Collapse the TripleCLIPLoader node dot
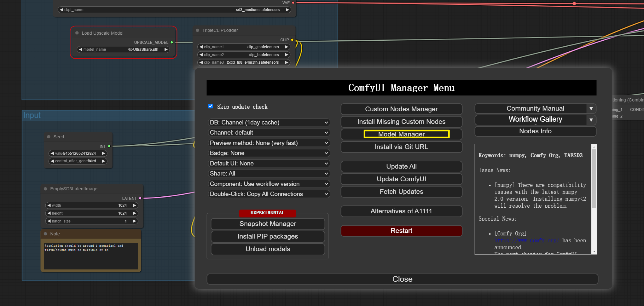Viewport: 644px width, 306px height. click(x=197, y=30)
